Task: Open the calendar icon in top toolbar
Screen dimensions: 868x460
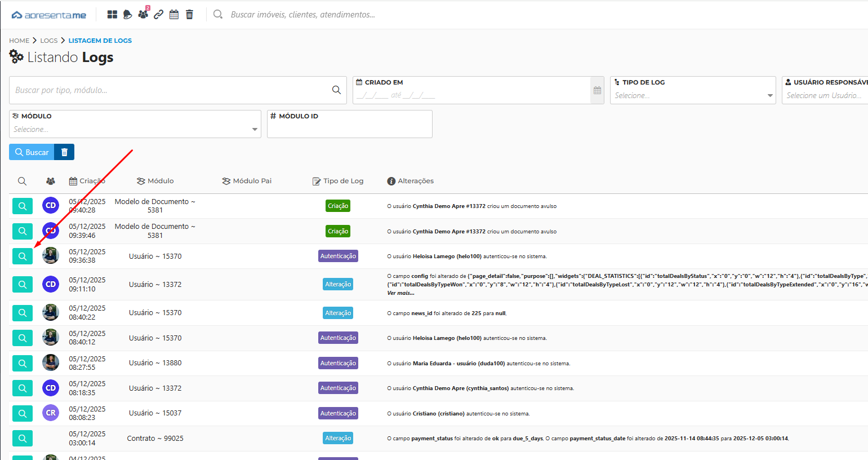Action: 174,15
